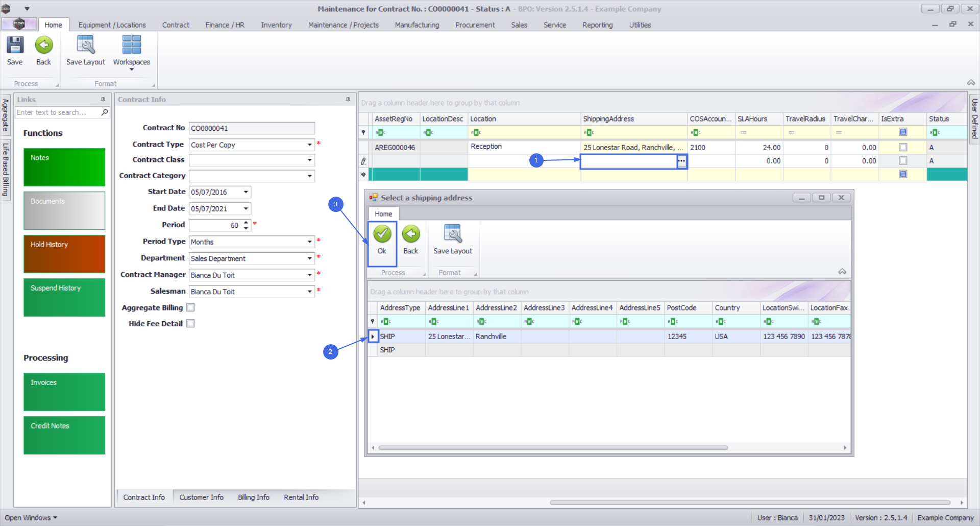Enable the Hide Fee Detail checkbox
This screenshot has width=980, height=526.
(x=190, y=323)
